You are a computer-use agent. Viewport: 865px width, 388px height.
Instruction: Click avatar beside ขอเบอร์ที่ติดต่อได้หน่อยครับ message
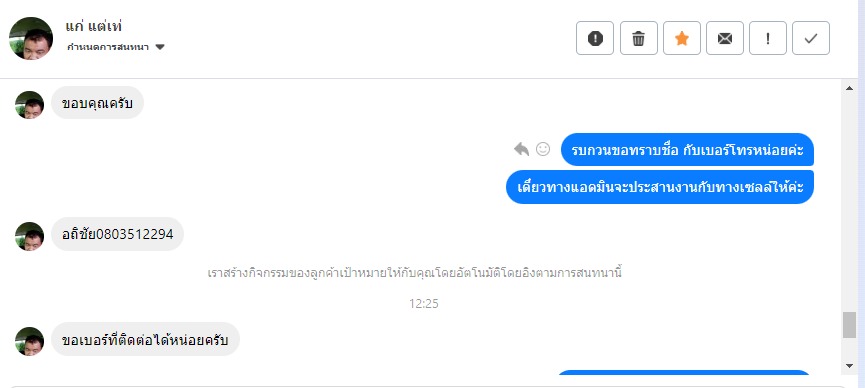click(29, 341)
